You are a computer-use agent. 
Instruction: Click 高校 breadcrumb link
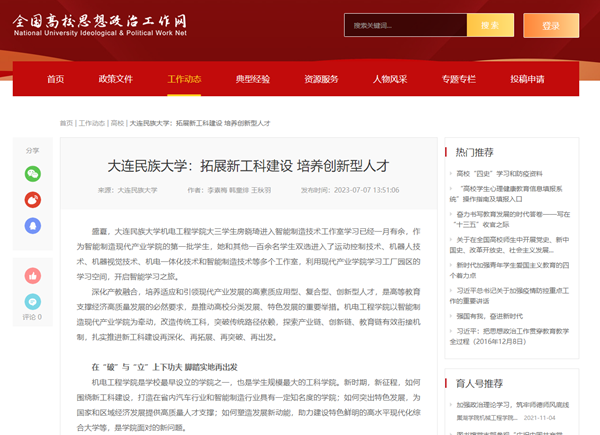tap(117, 123)
